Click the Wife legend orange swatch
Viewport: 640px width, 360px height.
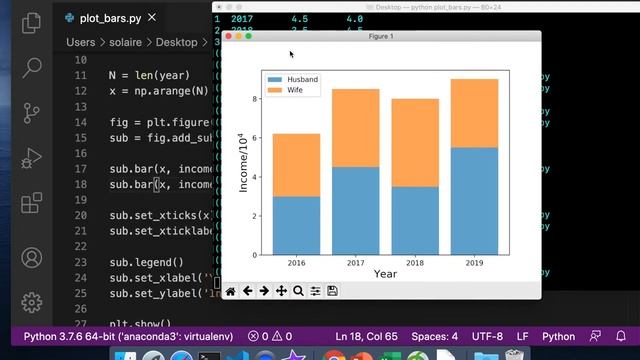click(275, 90)
